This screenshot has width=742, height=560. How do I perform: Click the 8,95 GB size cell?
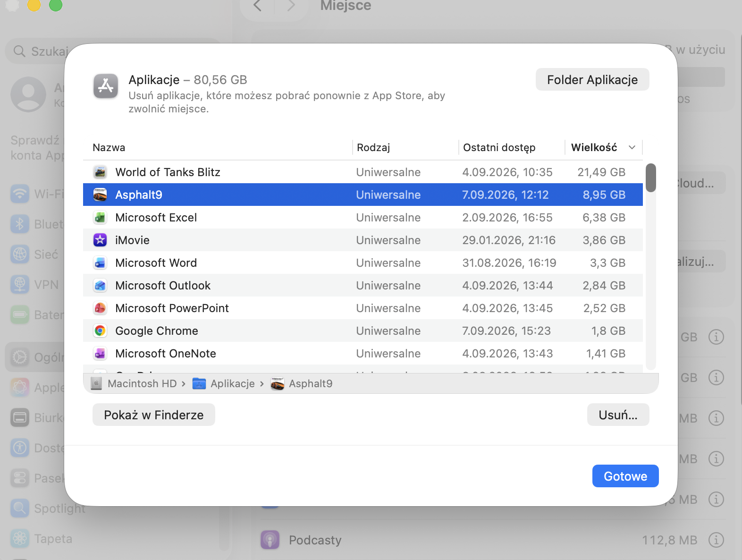[604, 195]
